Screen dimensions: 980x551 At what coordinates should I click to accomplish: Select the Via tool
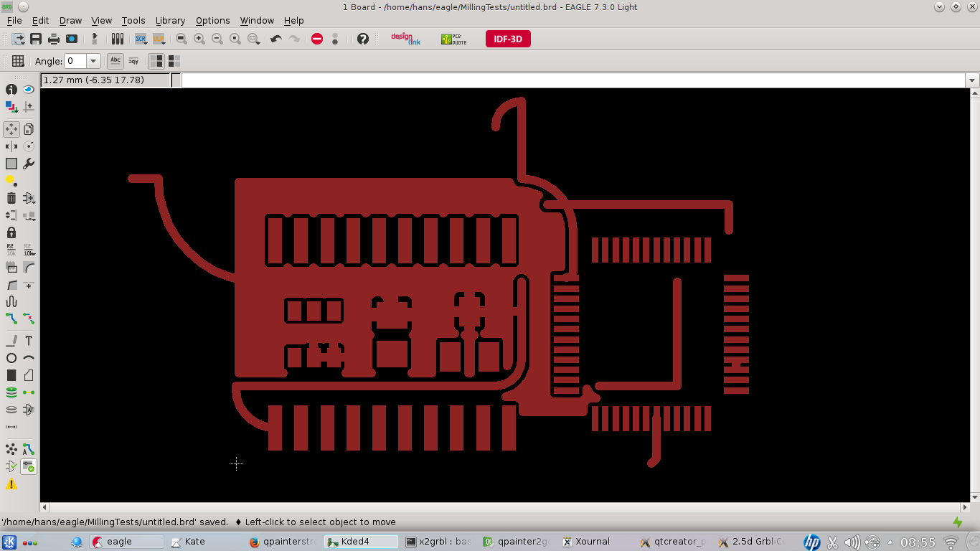[x=11, y=392]
